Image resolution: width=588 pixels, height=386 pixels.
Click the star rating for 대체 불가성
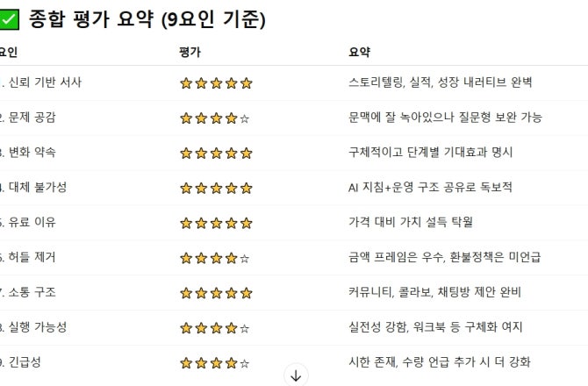tap(216, 188)
